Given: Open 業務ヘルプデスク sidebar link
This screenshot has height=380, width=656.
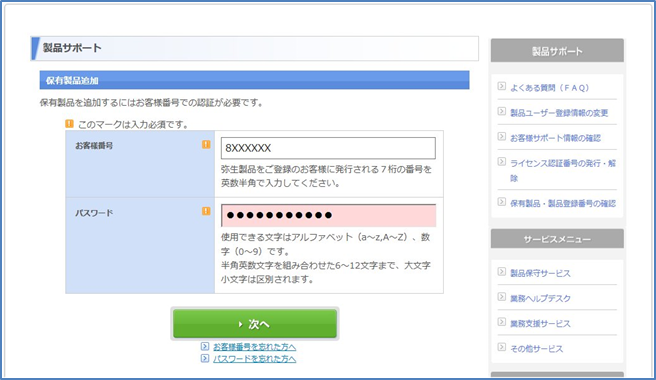Looking at the screenshot, I should (540, 298).
